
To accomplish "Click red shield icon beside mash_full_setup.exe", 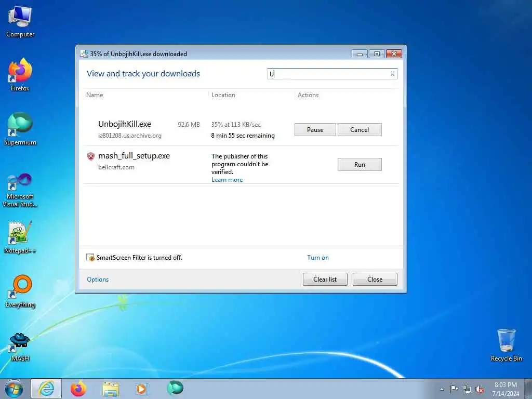I will [90, 156].
